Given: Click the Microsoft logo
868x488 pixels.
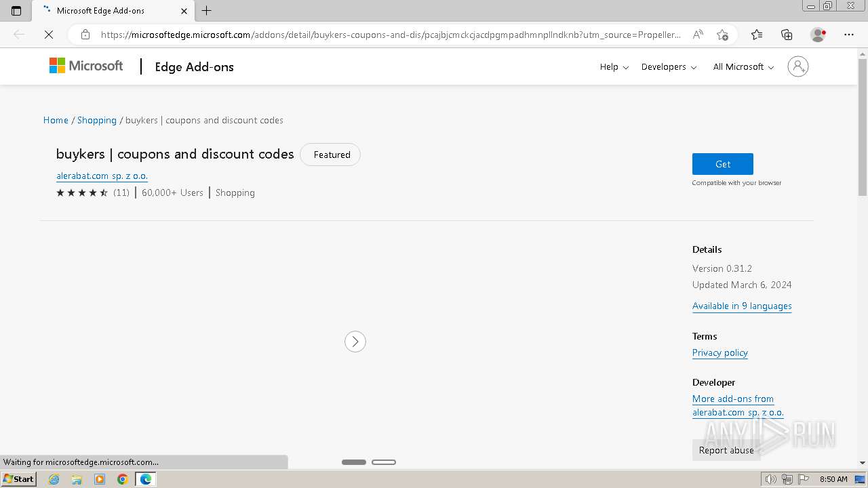Looking at the screenshot, I should tap(86, 66).
